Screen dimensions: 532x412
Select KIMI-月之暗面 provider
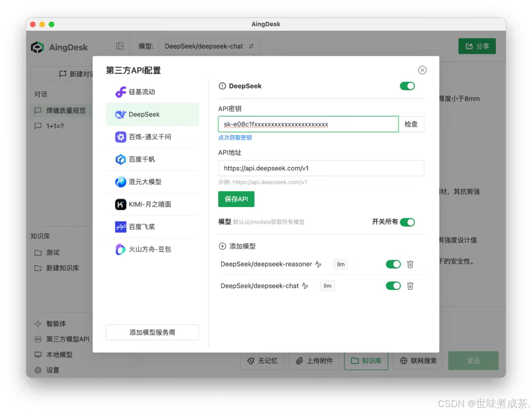coord(152,205)
